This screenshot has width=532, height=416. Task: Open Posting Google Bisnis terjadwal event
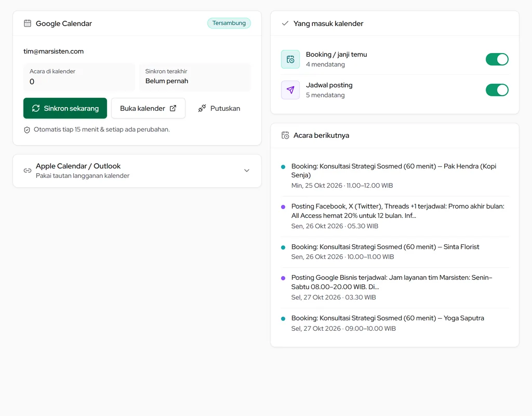(395, 287)
